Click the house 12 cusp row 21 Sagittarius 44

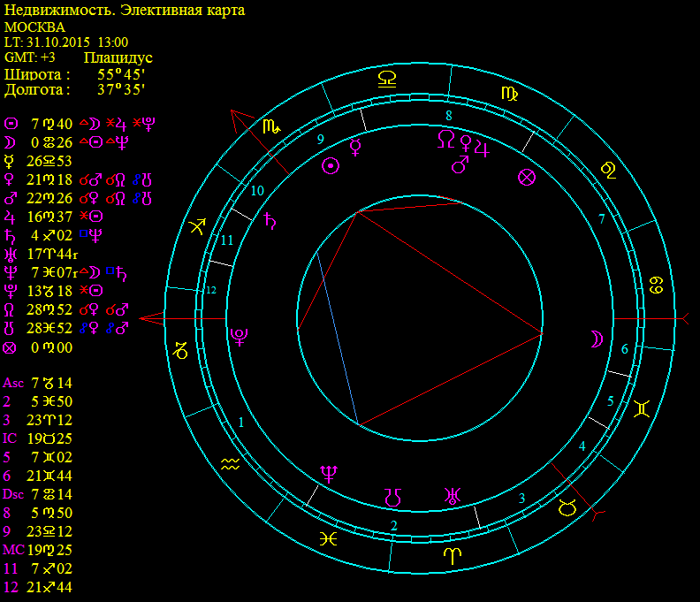(37, 587)
